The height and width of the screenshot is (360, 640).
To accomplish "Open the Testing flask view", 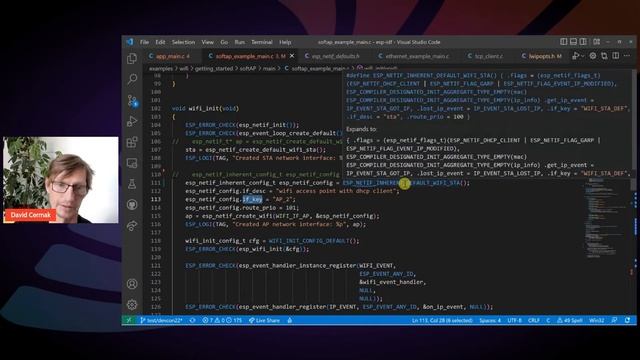I will point(132,184).
